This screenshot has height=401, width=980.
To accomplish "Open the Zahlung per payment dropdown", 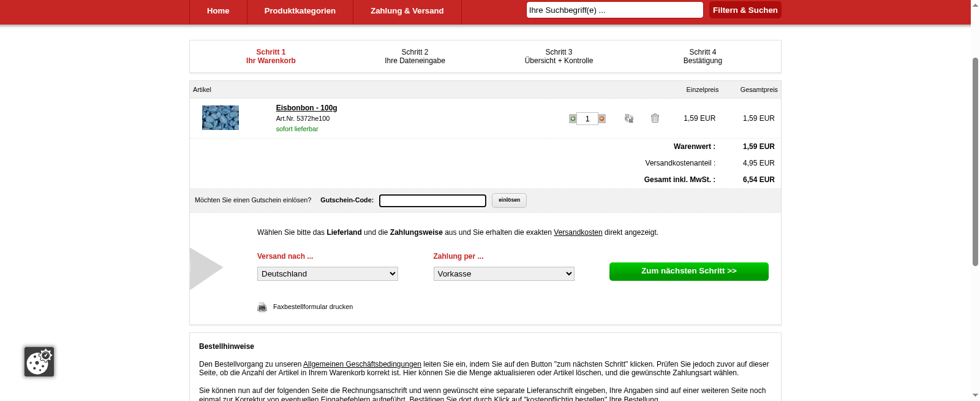I will pos(504,273).
